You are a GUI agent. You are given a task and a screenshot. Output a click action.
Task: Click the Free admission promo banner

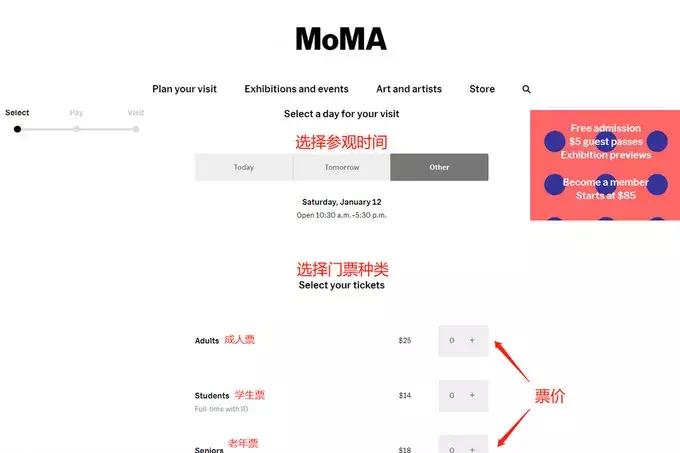tap(605, 141)
